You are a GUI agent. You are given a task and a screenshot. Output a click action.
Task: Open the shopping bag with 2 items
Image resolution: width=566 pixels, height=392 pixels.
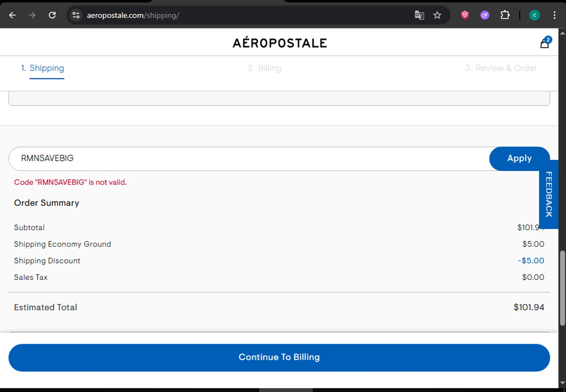coord(545,43)
